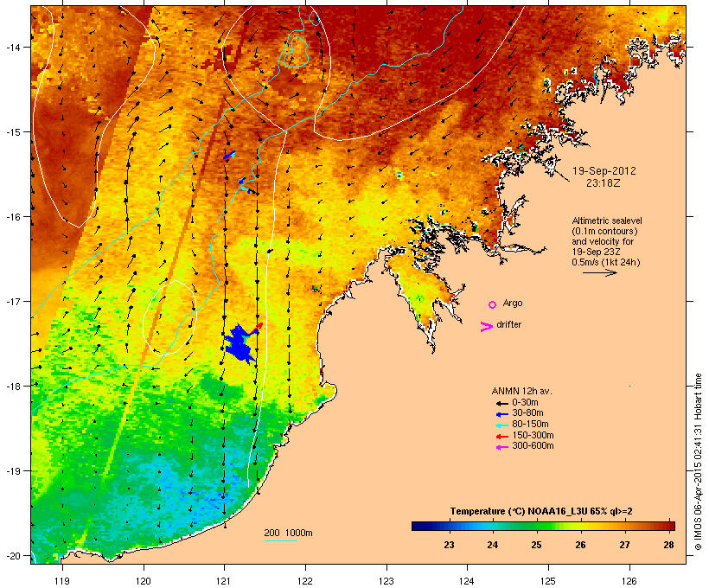Click the blue 30-80m arrow in the legend
Image resolution: width=709 pixels, height=588 pixels.
click(x=502, y=414)
